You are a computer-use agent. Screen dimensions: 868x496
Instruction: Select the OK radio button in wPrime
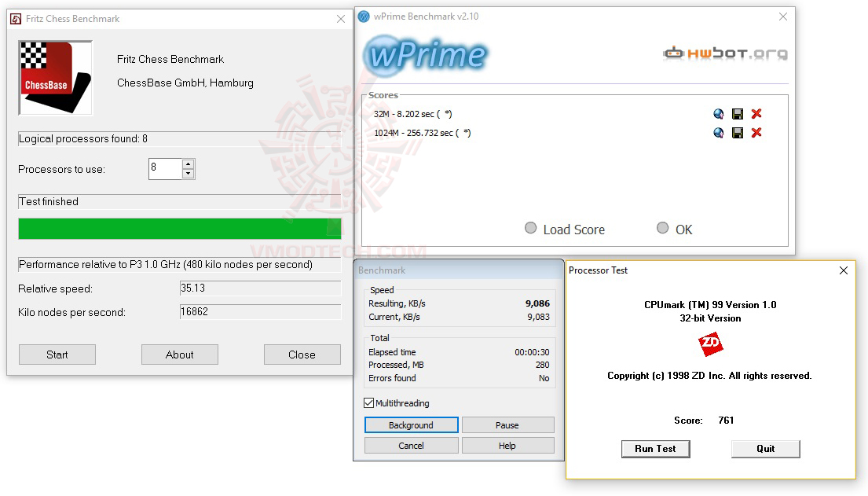point(663,228)
